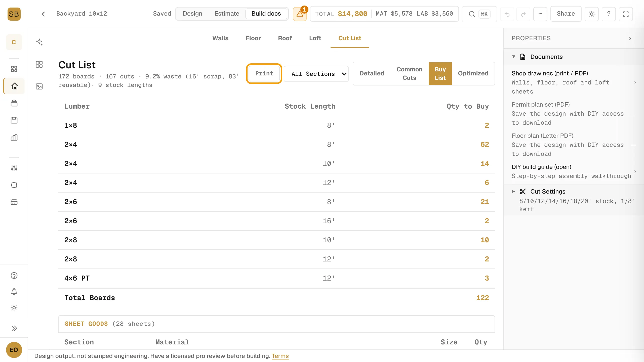Open the Terms link
Viewport: 644px width, 362px height.
pyautogui.click(x=280, y=356)
